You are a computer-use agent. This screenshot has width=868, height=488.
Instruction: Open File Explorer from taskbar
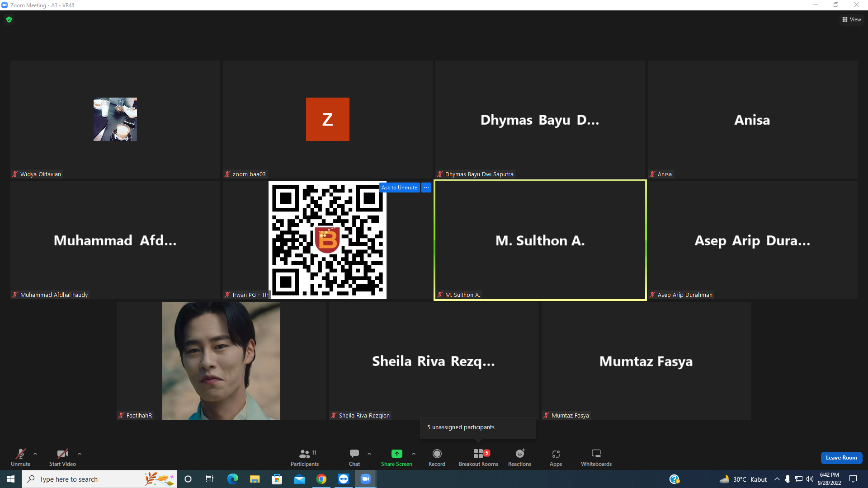point(255,479)
